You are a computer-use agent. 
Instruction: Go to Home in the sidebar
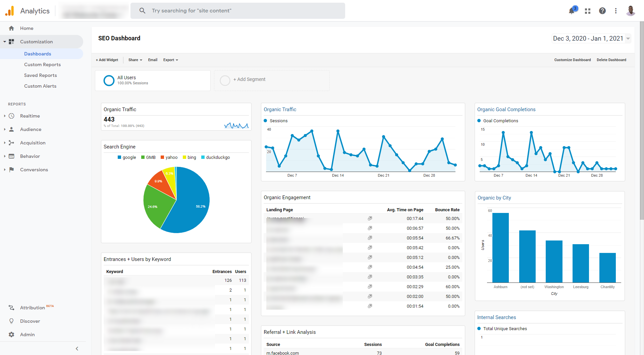point(26,28)
